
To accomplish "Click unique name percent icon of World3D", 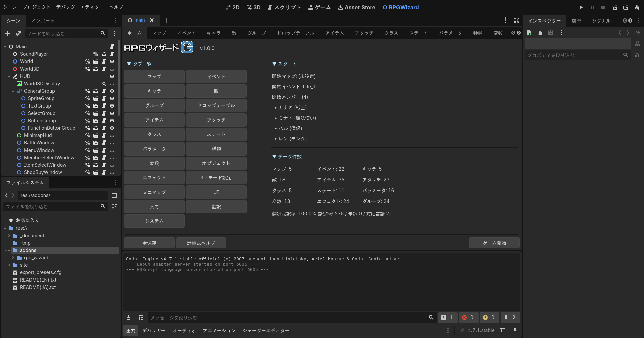I will (x=88, y=69).
